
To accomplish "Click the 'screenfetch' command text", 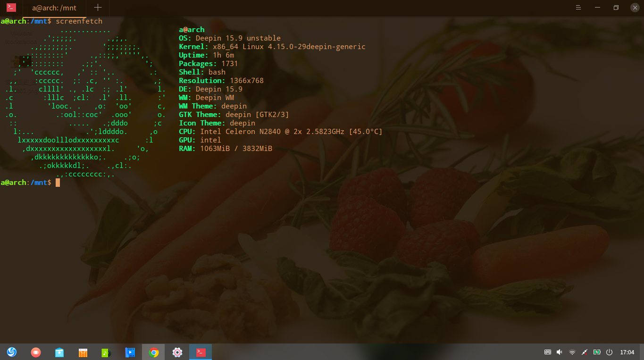I will [x=79, y=21].
